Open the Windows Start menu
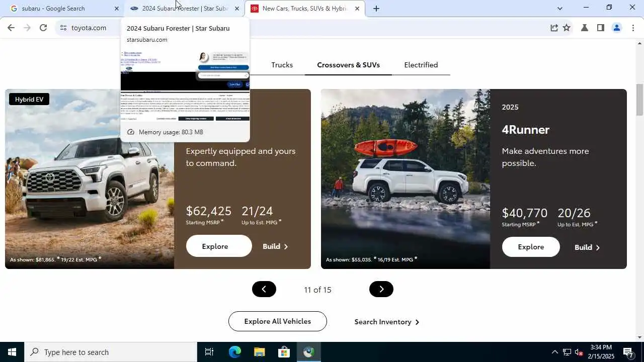The width and height of the screenshot is (644, 362). [12, 352]
